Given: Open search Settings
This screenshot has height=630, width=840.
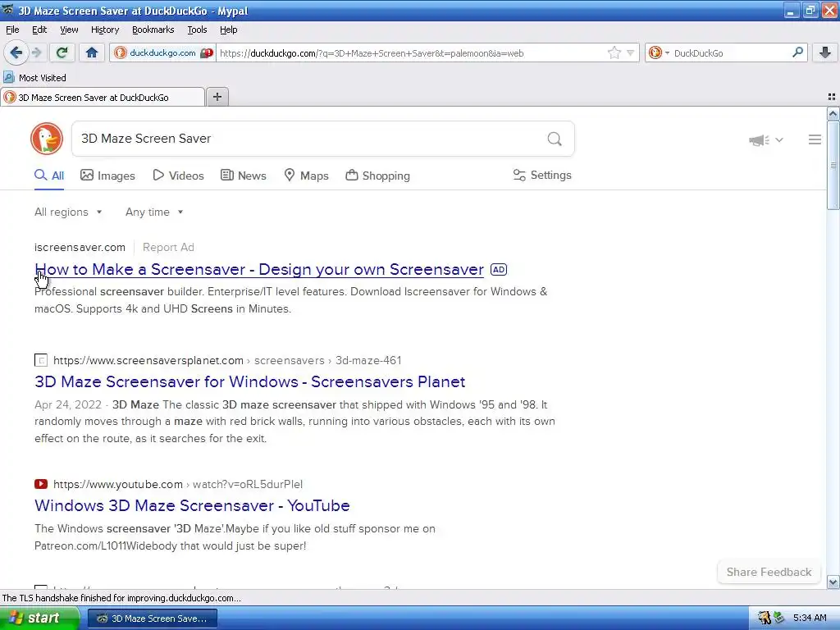Looking at the screenshot, I should (542, 176).
